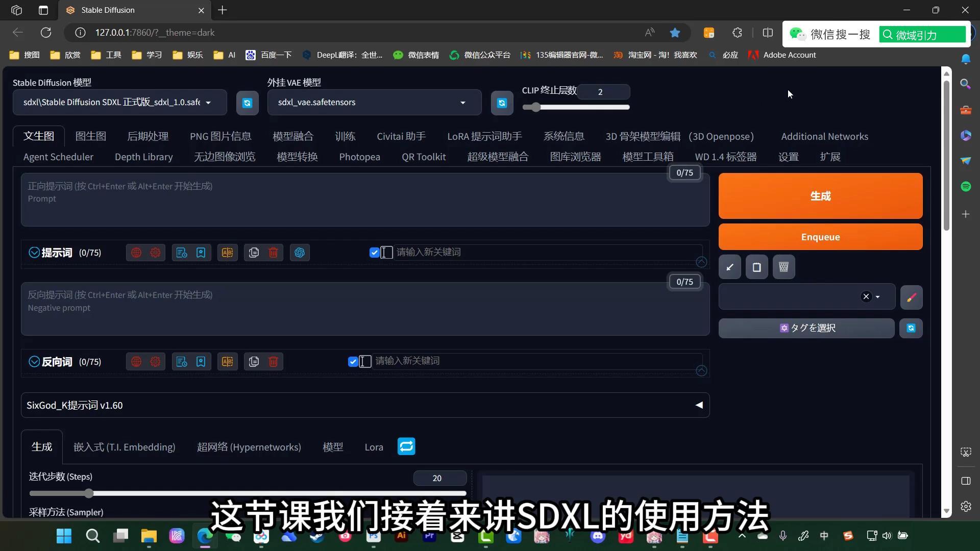The image size is (980, 551).
Task: Click the Steps value field showing 20
Action: 439,478
